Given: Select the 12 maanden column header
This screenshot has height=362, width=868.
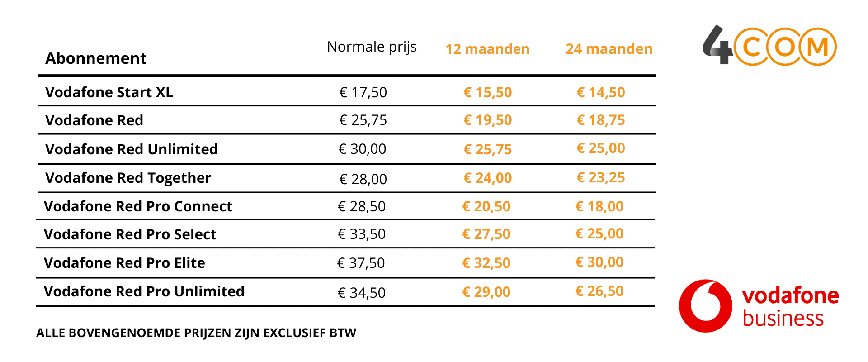Looking at the screenshot, I should (x=487, y=49).
